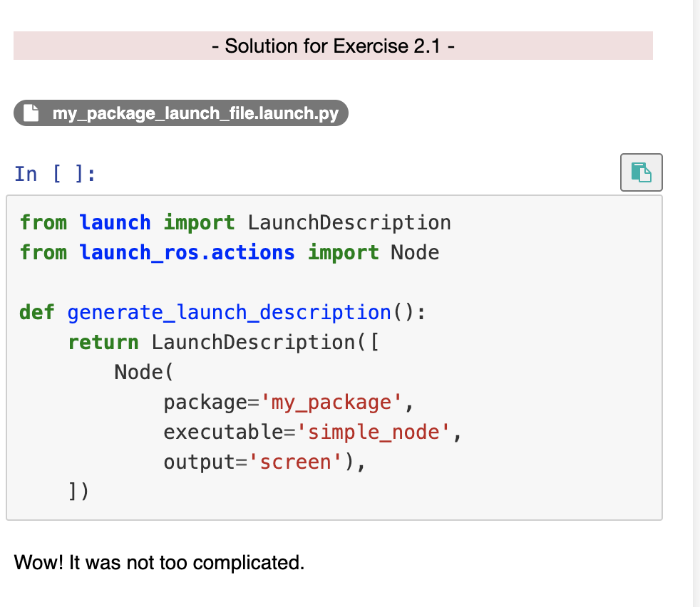Click the return keyword in the code
700x607 pixels.
[x=103, y=343]
